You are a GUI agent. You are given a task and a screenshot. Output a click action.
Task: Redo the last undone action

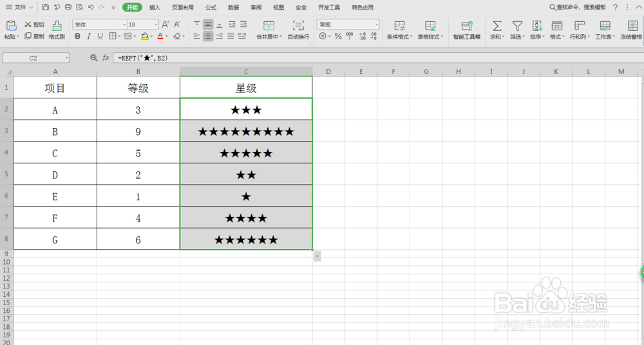point(102,7)
